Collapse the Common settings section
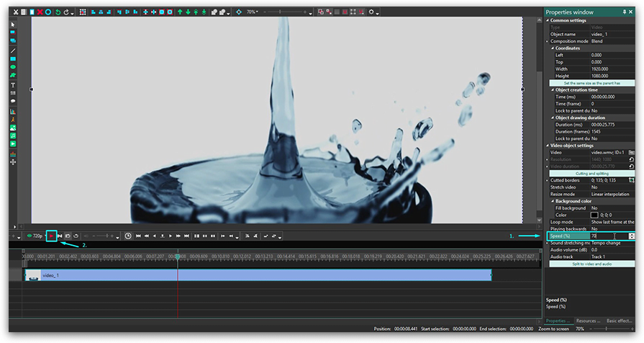Screen dimensions: 644x343 (548, 20)
